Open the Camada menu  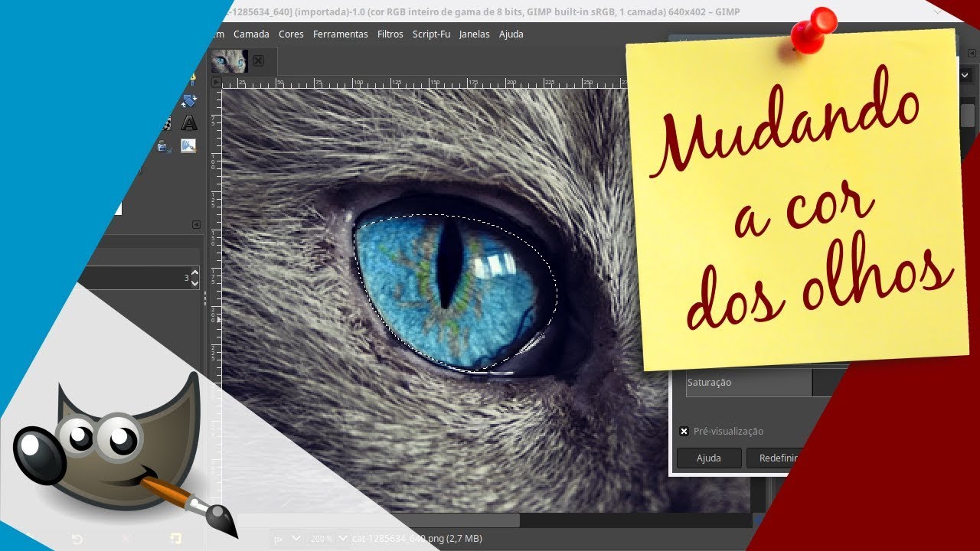coord(251,34)
